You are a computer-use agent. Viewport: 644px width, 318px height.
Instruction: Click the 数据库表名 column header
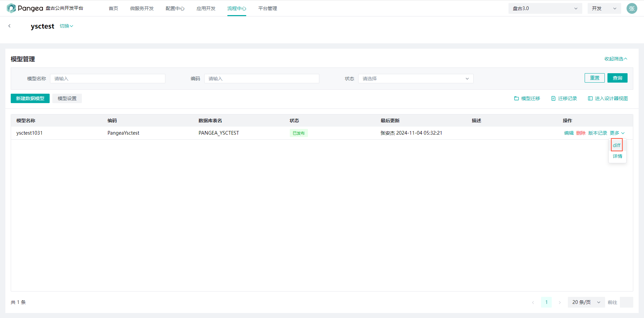210,121
